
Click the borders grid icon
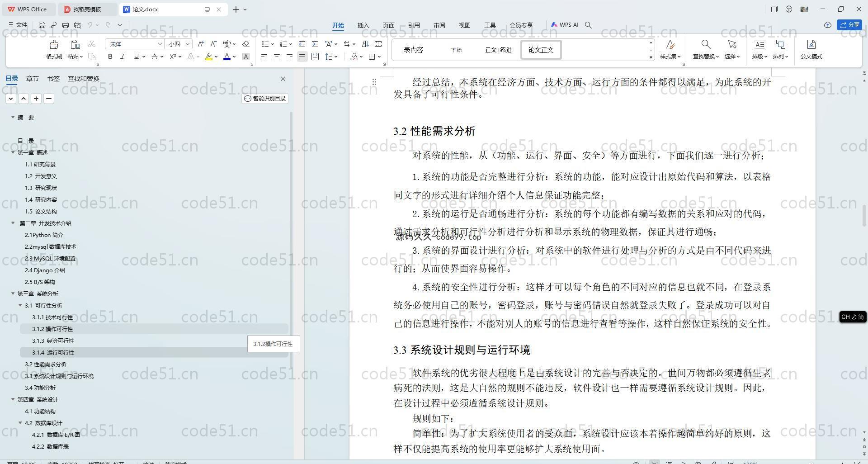(x=372, y=57)
